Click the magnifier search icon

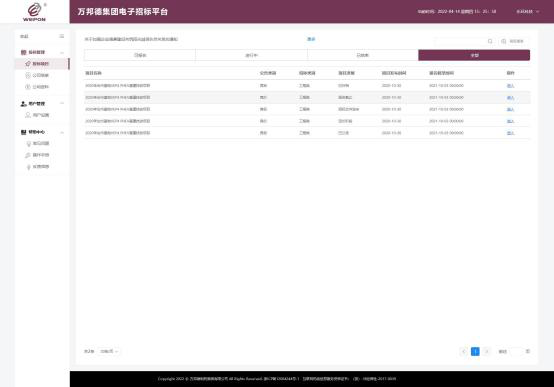(x=490, y=41)
